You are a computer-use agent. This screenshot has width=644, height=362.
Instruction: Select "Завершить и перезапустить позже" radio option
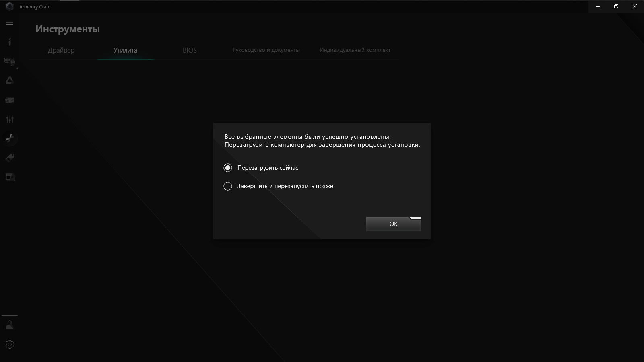tap(228, 186)
